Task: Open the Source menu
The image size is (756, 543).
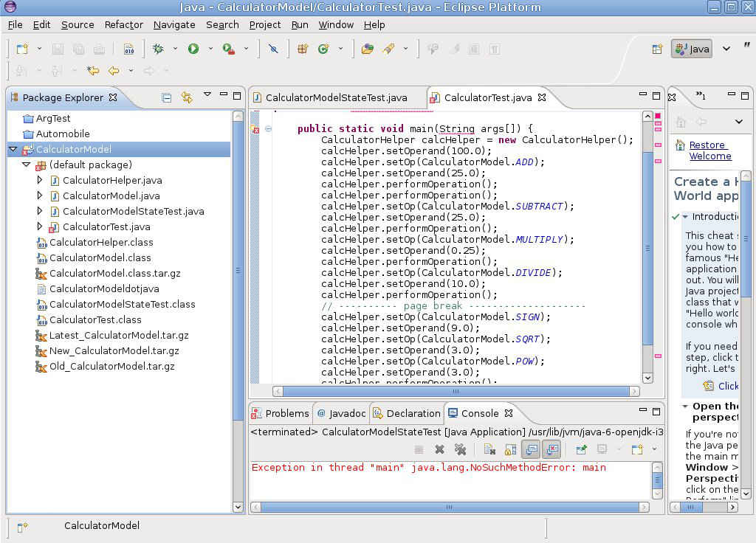Action: coord(78,24)
